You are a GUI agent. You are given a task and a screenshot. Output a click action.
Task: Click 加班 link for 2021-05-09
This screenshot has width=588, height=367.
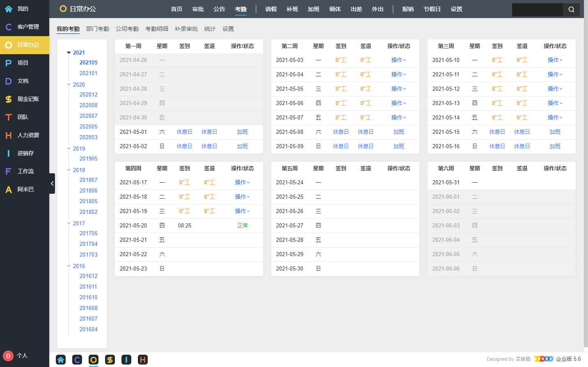coord(399,146)
